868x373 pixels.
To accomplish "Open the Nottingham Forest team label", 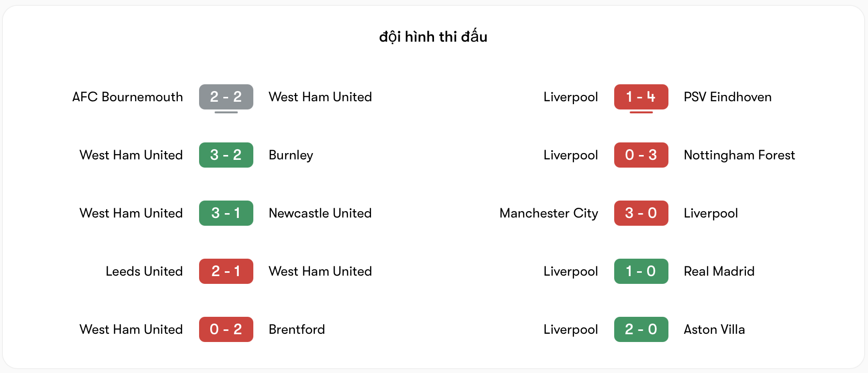I will click(739, 155).
